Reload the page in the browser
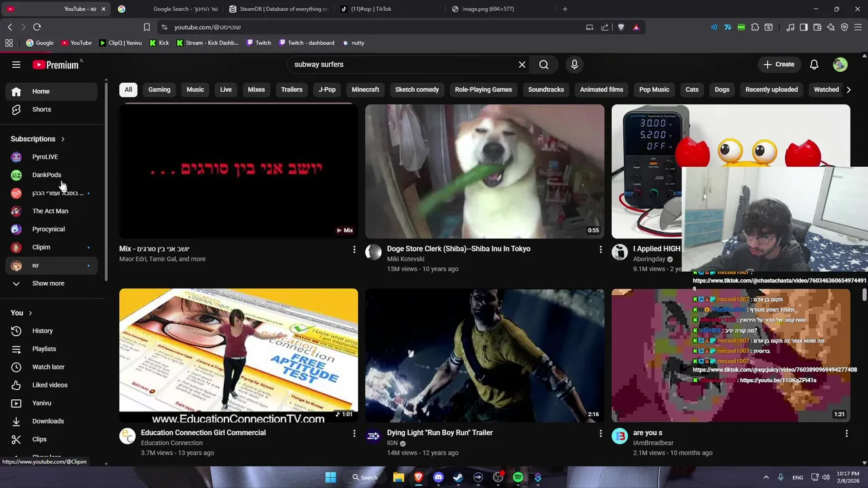Viewport: 868px width, 488px height. (37, 27)
